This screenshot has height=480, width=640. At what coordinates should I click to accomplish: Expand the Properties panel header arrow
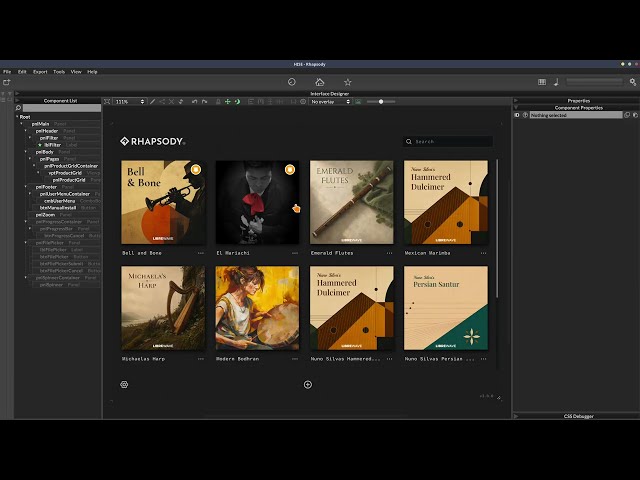pyautogui.click(x=516, y=100)
